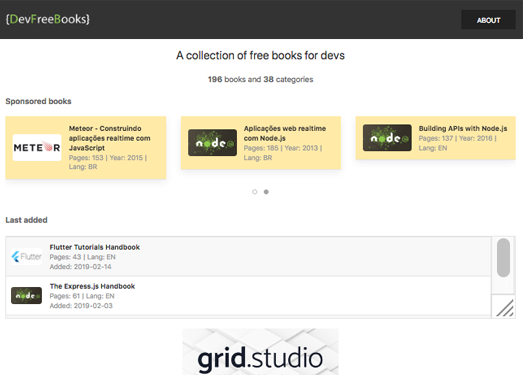The image size is (523, 375).
Task: Open the grid.studio banner ad
Action: [x=260, y=352]
